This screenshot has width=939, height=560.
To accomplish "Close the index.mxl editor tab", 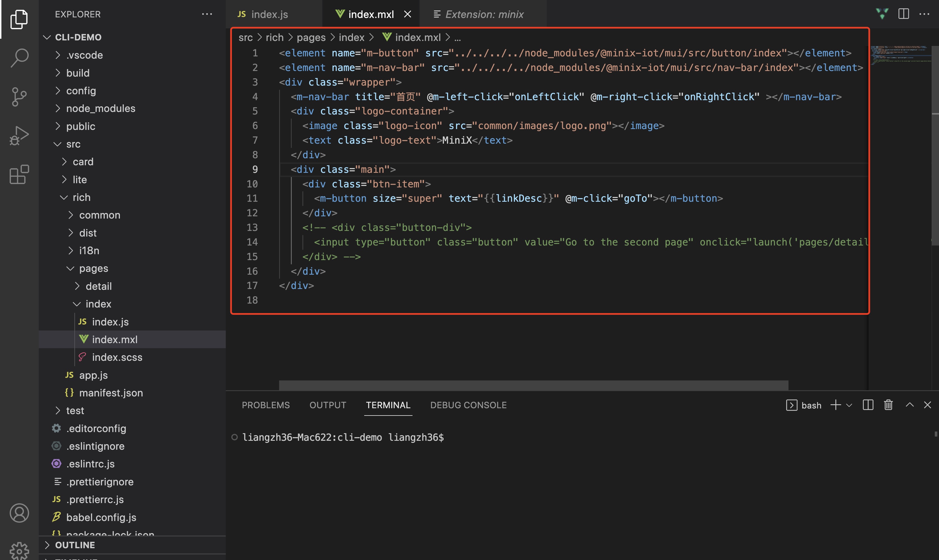I will click(407, 14).
